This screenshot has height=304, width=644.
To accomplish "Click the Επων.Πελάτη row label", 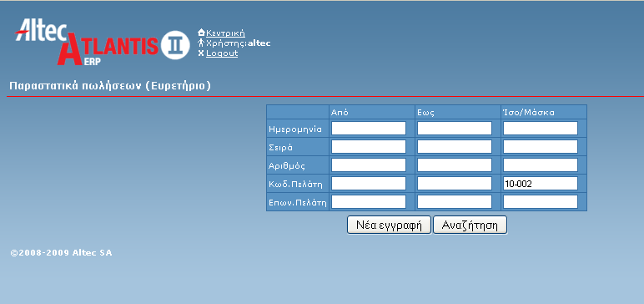I will pyautogui.click(x=297, y=202).
